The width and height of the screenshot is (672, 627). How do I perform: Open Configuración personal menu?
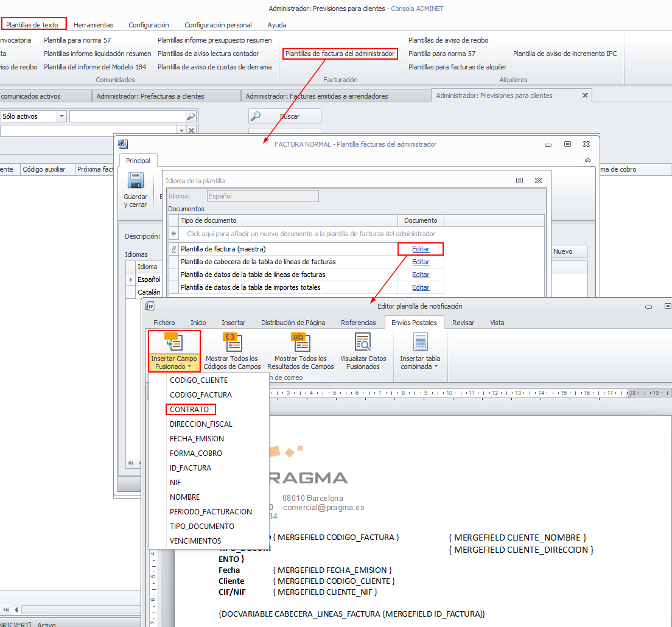(218, 25)
